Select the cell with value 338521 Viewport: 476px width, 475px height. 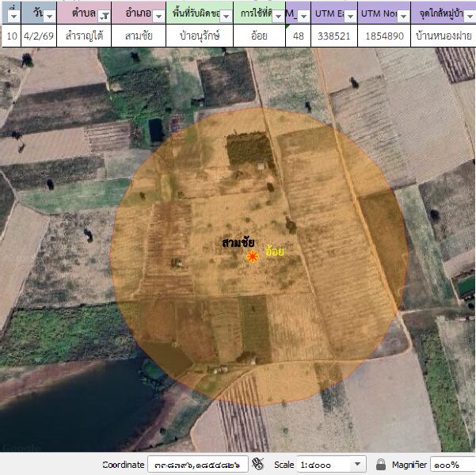click(x=333, y=36)
